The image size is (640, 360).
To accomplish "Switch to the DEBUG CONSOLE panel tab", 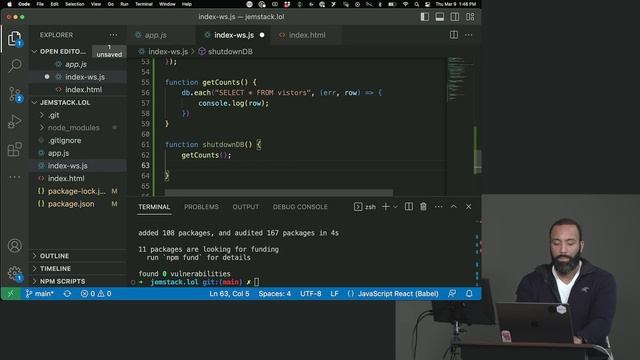I will point(300,207).
